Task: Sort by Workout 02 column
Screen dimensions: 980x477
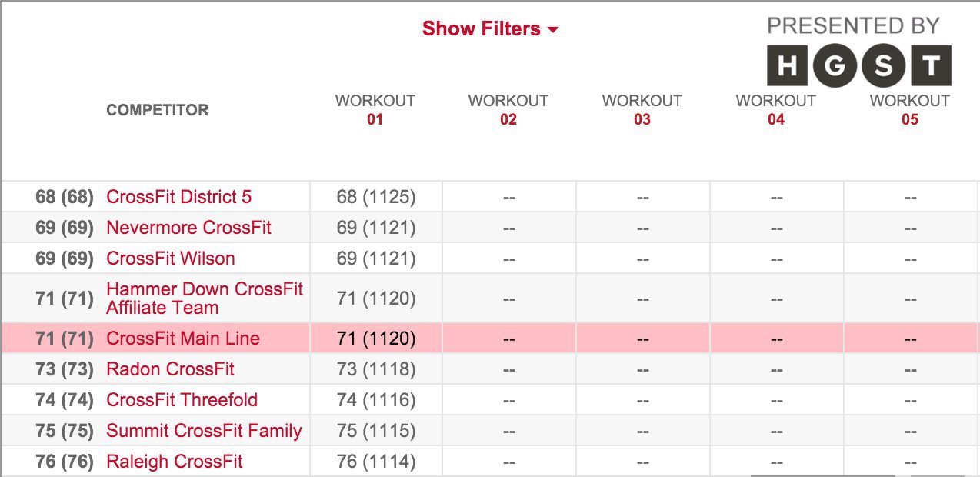Action: tap(508, 110)
